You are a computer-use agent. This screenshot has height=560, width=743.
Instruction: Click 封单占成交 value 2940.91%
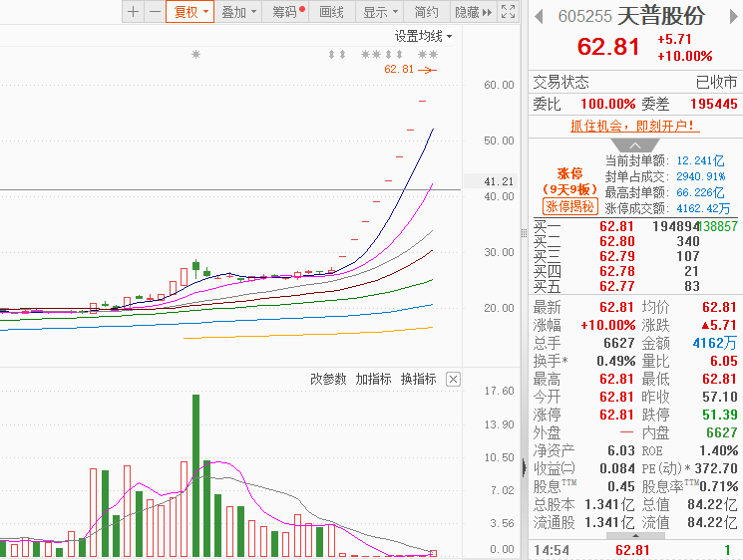click(x=701, y=176)
